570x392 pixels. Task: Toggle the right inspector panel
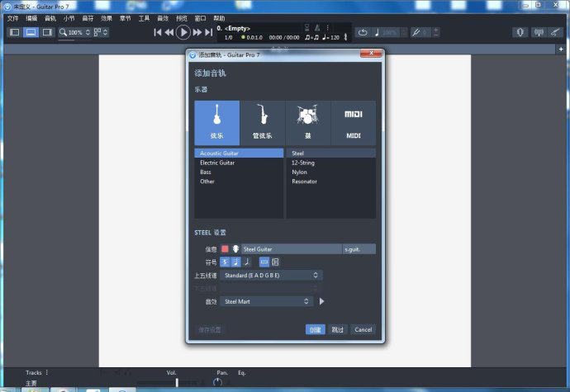pyautogui.click(x=47, y=32)
